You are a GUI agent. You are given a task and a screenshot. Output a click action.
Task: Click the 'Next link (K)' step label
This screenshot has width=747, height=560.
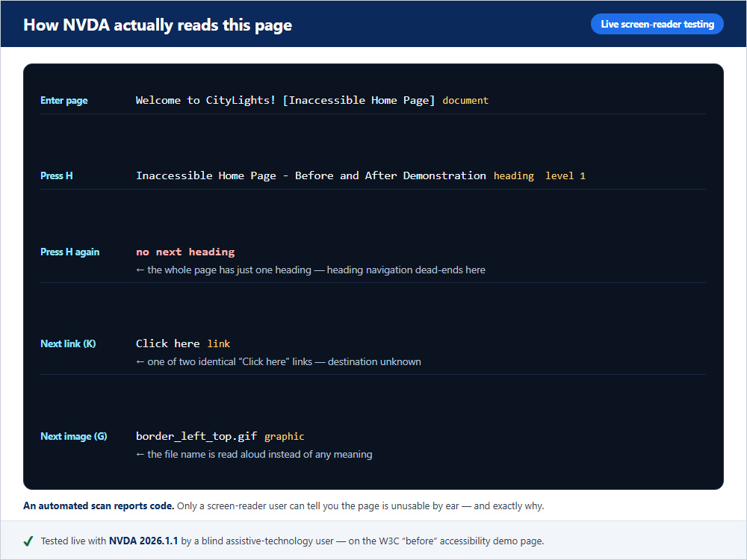[x=68, y=343]
